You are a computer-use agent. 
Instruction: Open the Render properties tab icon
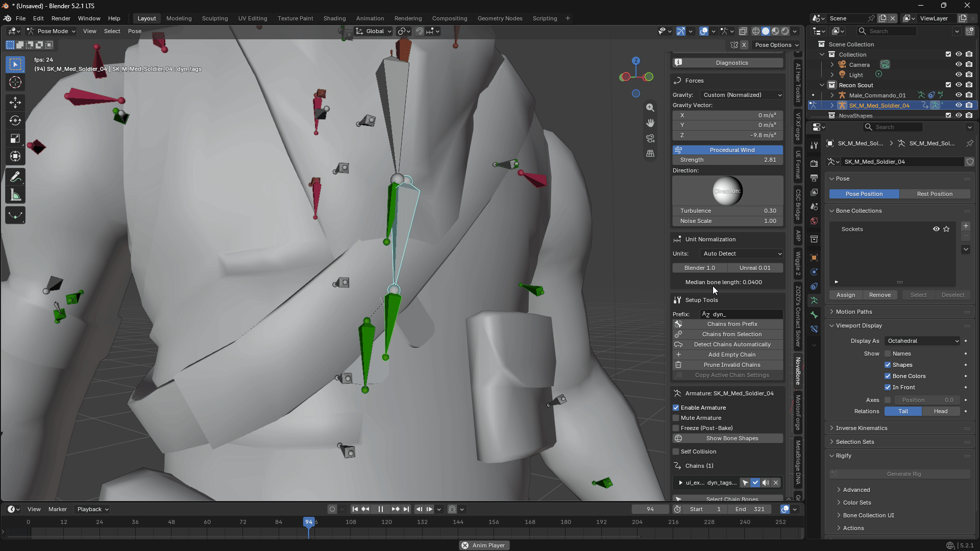click(x=814, y=164)
